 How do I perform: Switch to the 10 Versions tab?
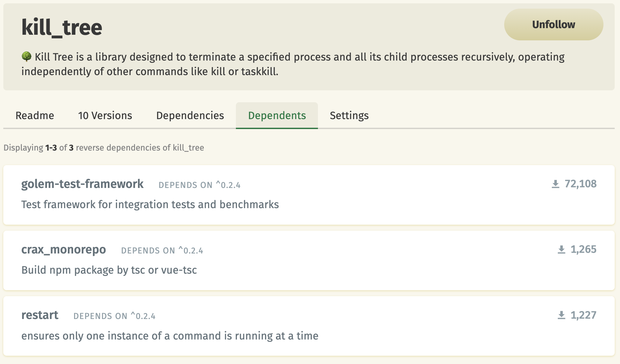105,115
